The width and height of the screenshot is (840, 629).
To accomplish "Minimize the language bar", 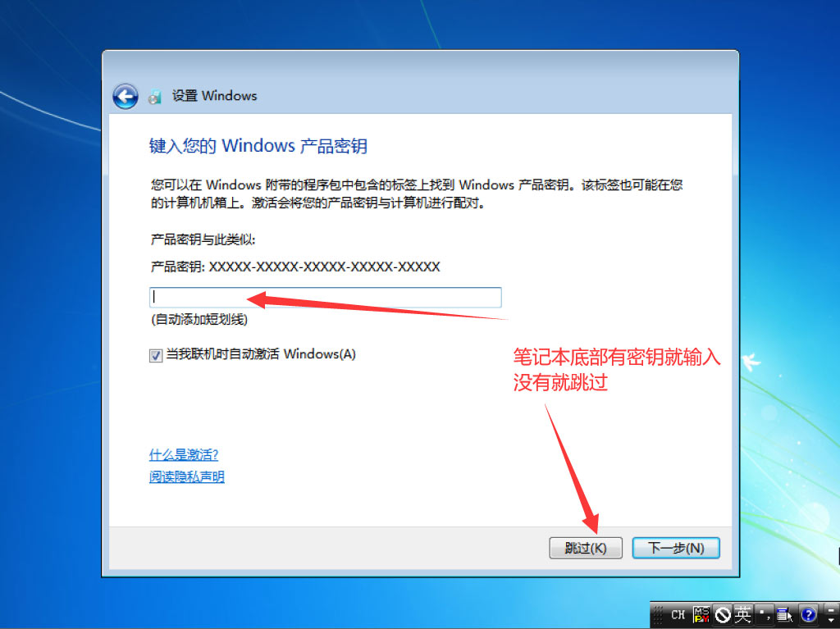I will 831,610.
